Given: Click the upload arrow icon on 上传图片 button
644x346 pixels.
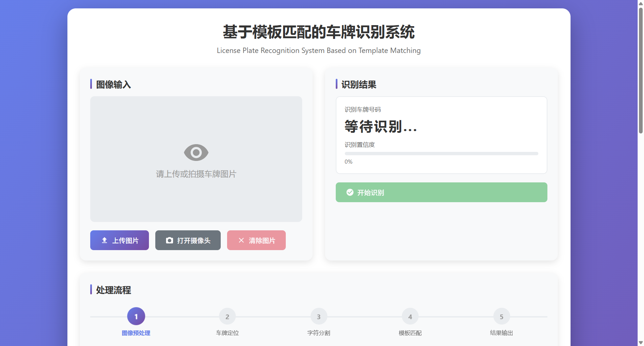Looking at the screenshot, I should (104, 240).
